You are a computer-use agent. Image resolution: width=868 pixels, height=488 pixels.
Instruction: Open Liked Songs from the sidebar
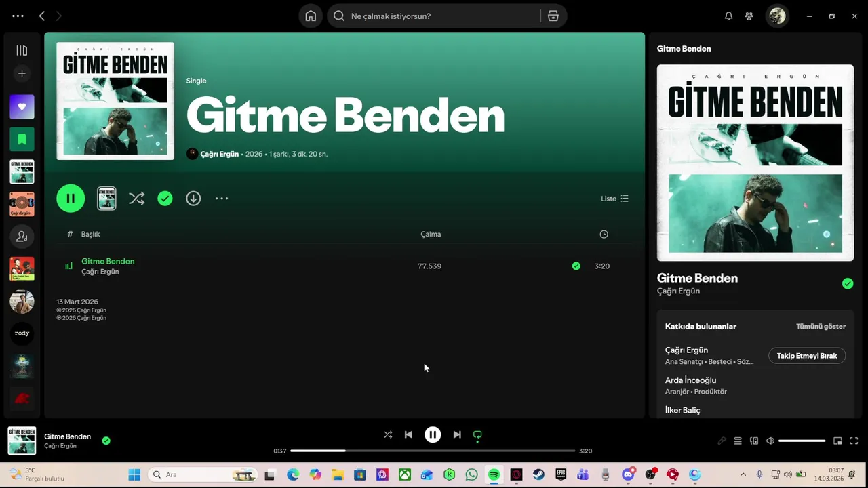[22, 106]
